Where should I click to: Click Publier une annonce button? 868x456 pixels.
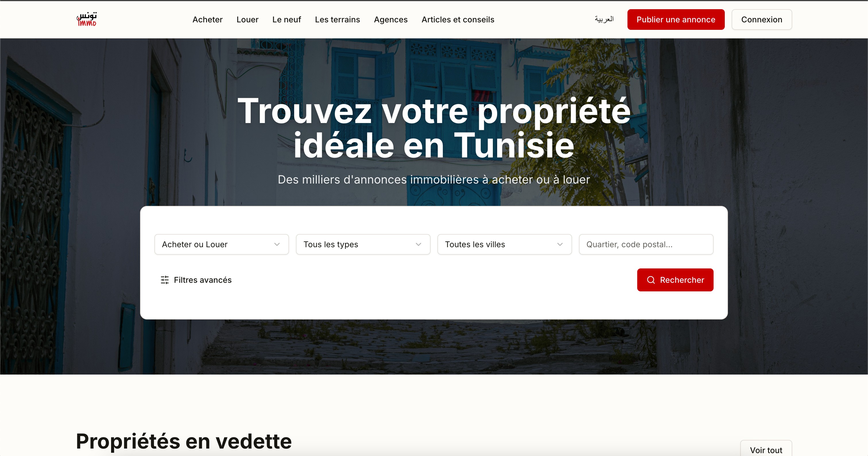coord(676,20)
